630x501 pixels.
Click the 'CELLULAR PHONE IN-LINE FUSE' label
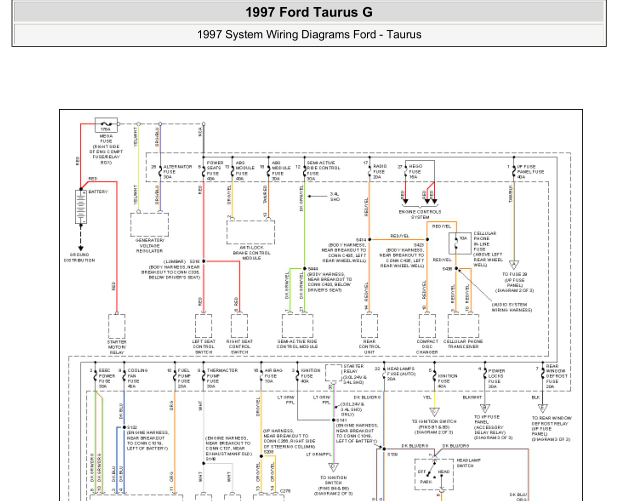(x=487, y=249)
